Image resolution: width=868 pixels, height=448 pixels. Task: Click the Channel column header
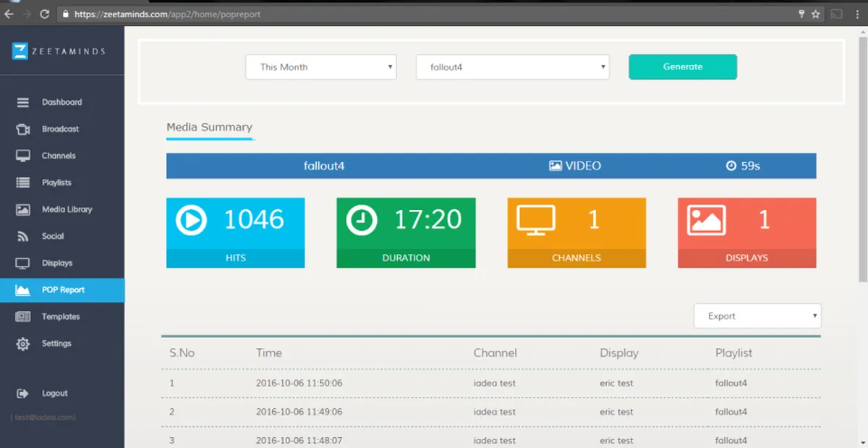[495, 353]
